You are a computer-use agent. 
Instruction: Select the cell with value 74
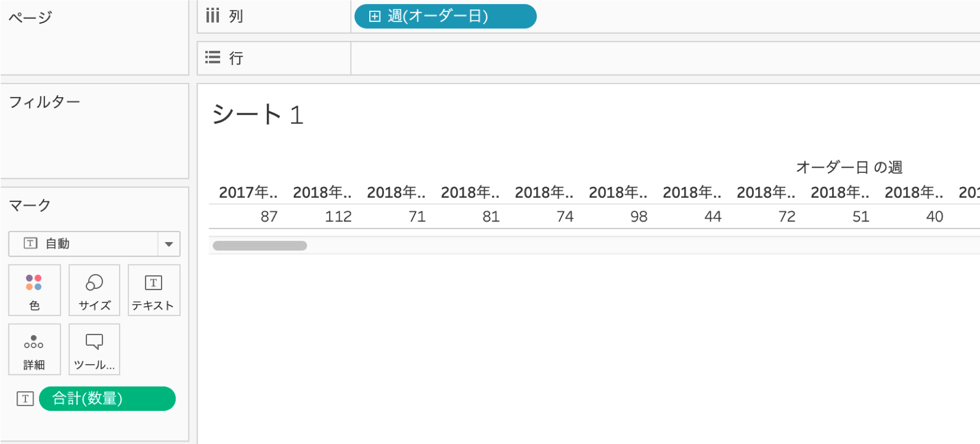coord(565,217)
